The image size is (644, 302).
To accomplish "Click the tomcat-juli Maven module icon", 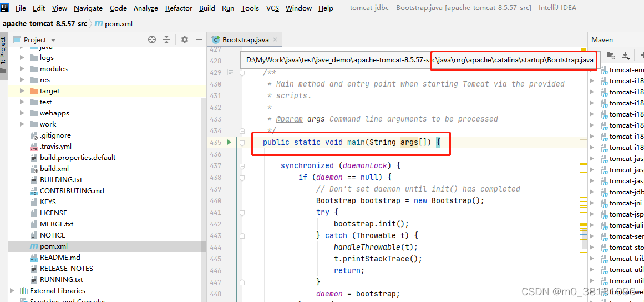I will point(604,225).
